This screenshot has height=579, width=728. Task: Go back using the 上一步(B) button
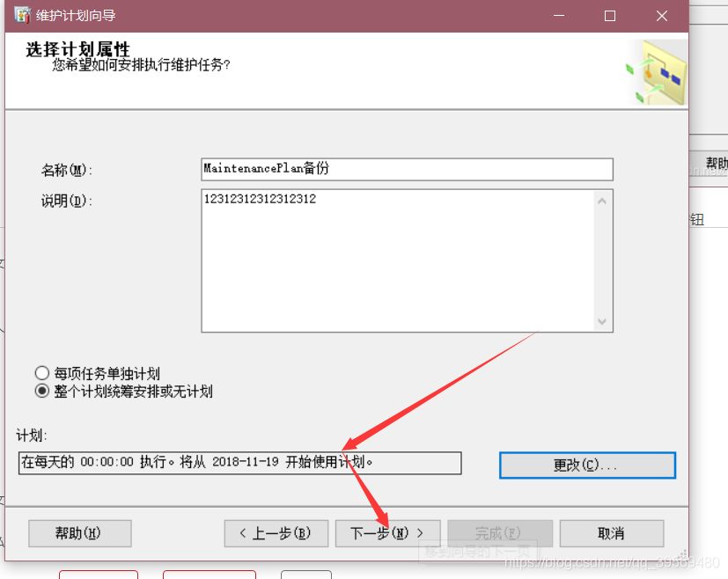(x=276, y=532)
